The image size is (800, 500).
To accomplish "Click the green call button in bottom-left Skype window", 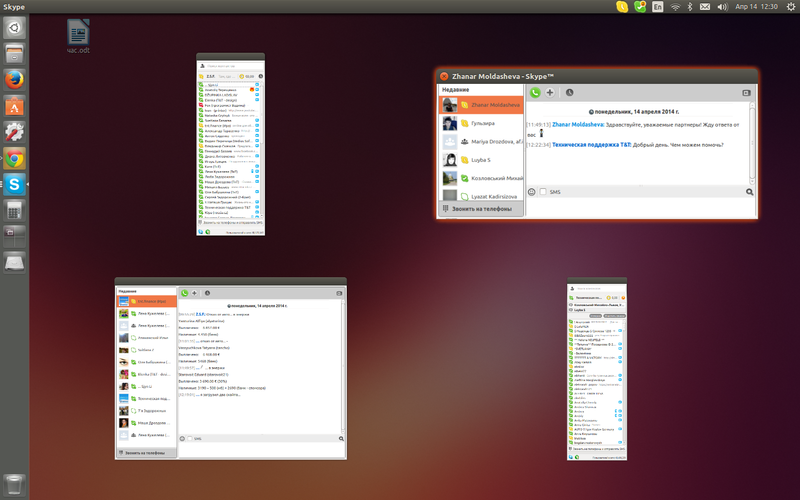I will point(184,293).
